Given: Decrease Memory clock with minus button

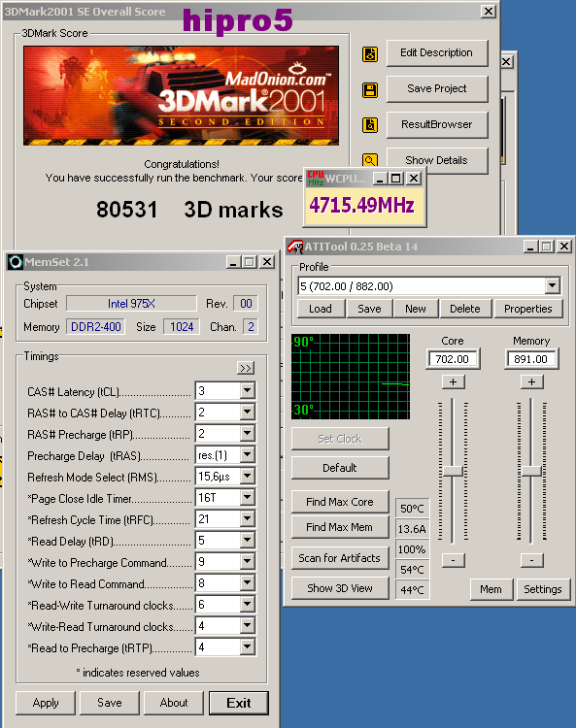Looking at the screenshot, I should 531,560.
